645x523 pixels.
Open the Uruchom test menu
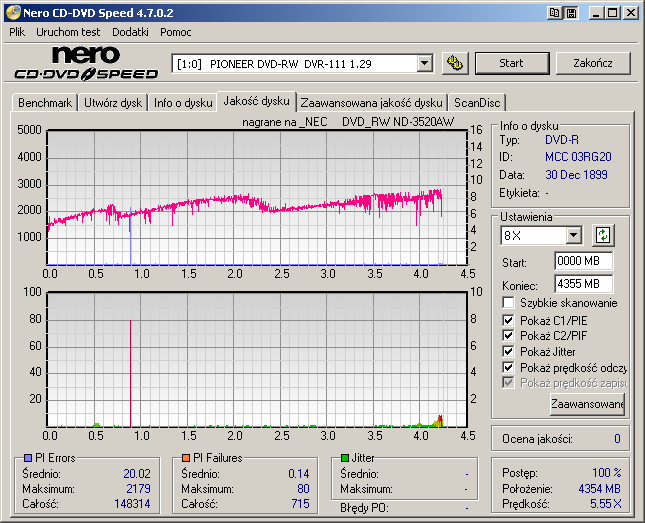(68, 32)
